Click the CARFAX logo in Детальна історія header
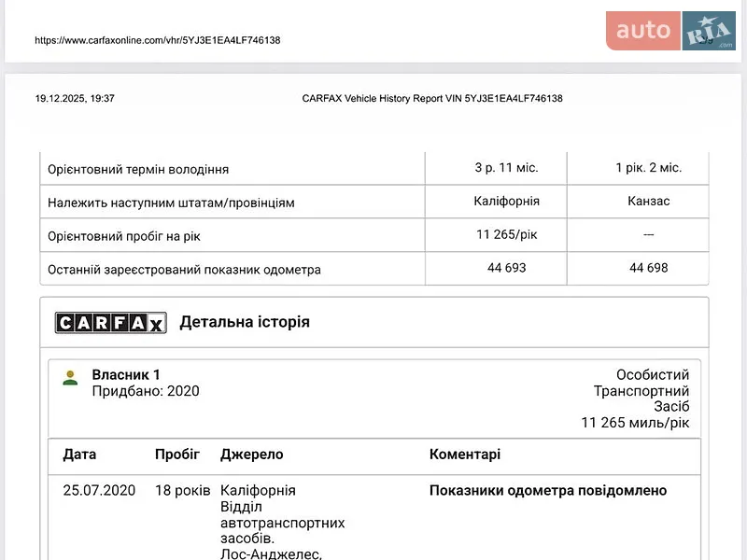Screen dimensions: 747x560 (x=110, y=323)
